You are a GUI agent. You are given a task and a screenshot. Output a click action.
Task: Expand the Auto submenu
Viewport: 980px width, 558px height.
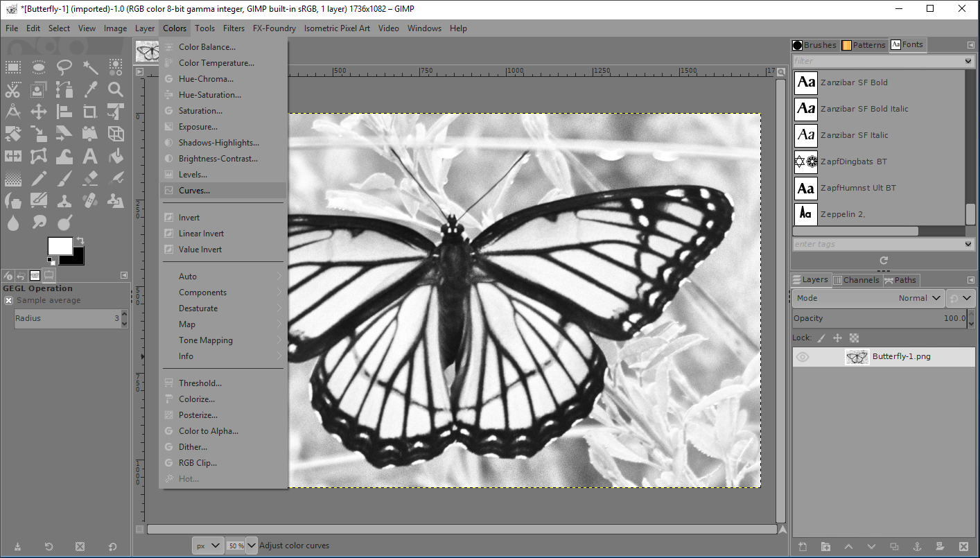pos(223,277)
